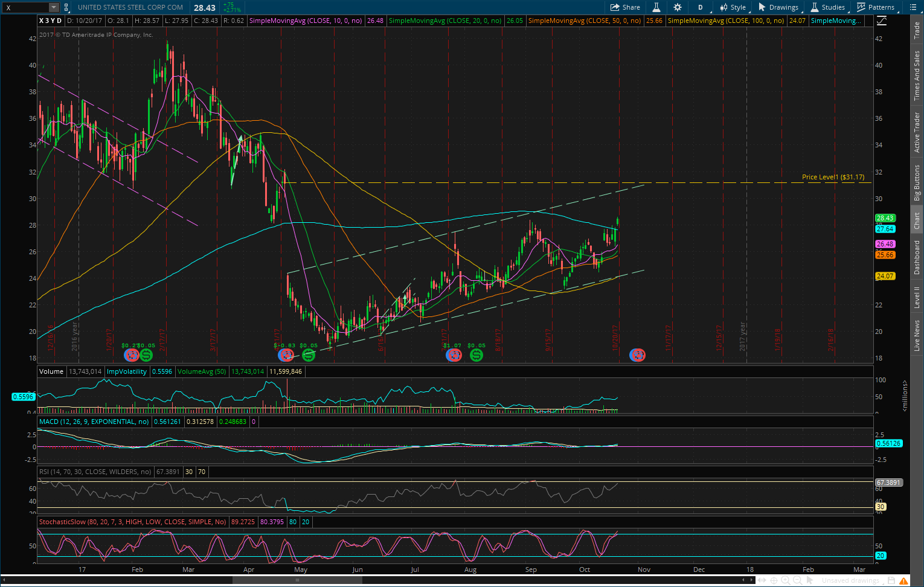Viewport: 924px width, 587px height.
Task: Open Edit Studies flask icon next to Share
Action: [x=656, y=7]
